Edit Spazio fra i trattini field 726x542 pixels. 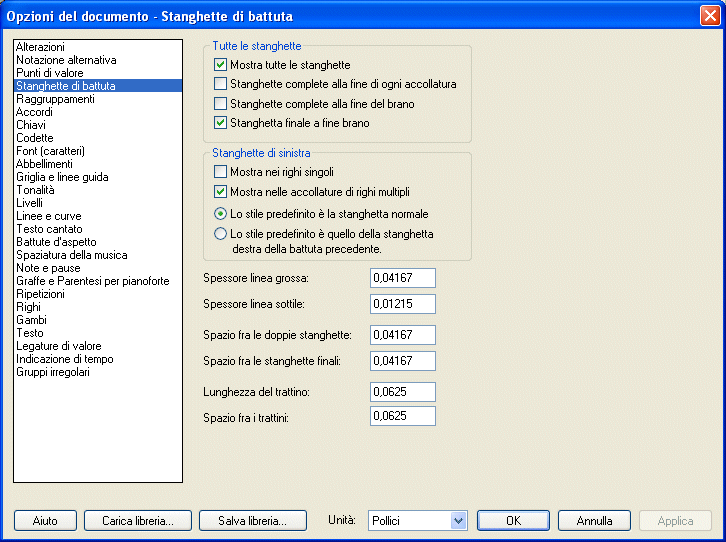tap(403, 416)
